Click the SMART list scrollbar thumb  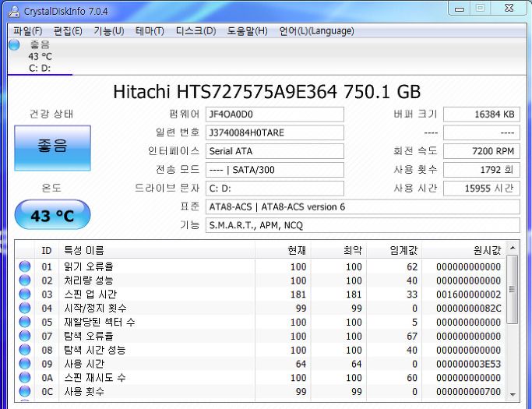coord(513,289)
